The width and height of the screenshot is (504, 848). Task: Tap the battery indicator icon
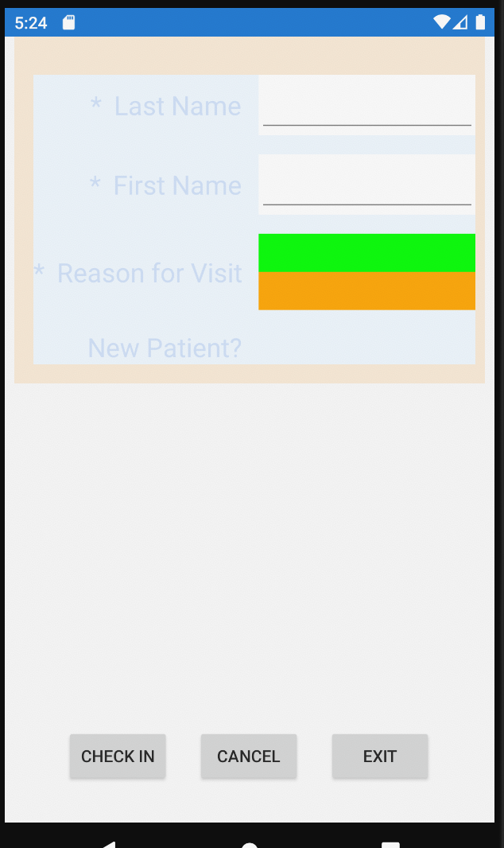[x=479, y=22]
